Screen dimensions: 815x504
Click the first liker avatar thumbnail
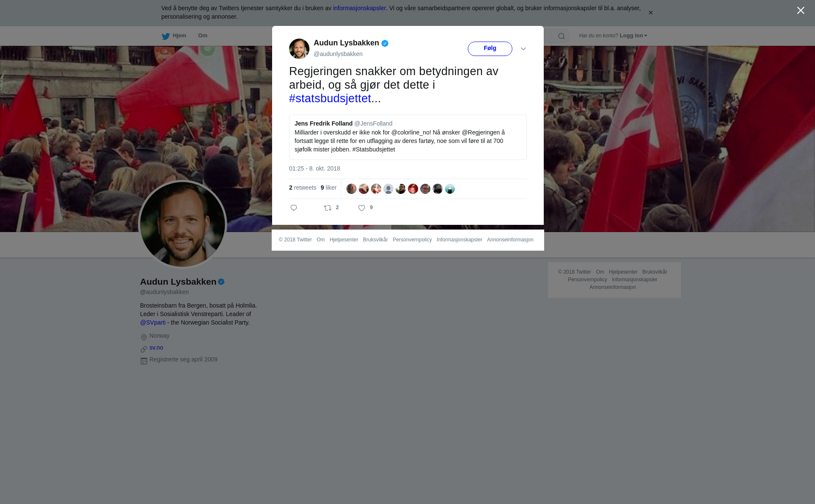pyautogui.click(x=351, y=189)
